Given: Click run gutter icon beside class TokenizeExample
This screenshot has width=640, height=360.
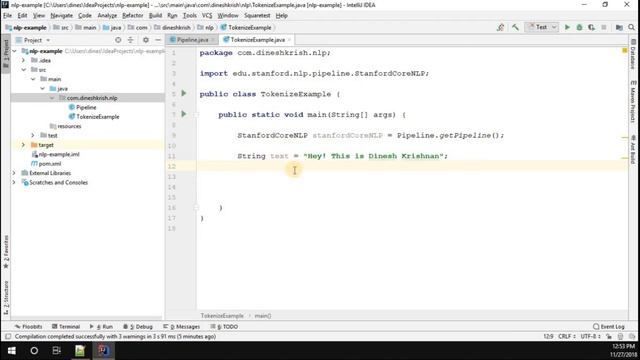Looking at the screenshot, I should coord(184,93).
